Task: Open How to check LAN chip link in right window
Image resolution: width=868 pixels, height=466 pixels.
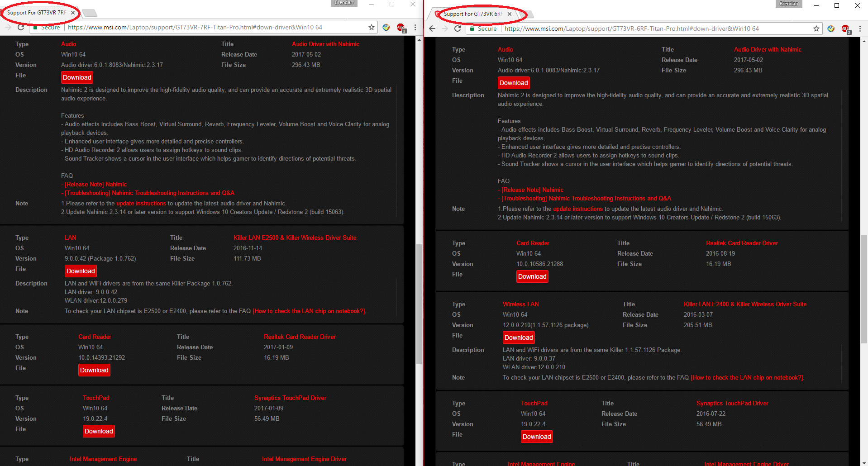Action: [x=747, y=377]
